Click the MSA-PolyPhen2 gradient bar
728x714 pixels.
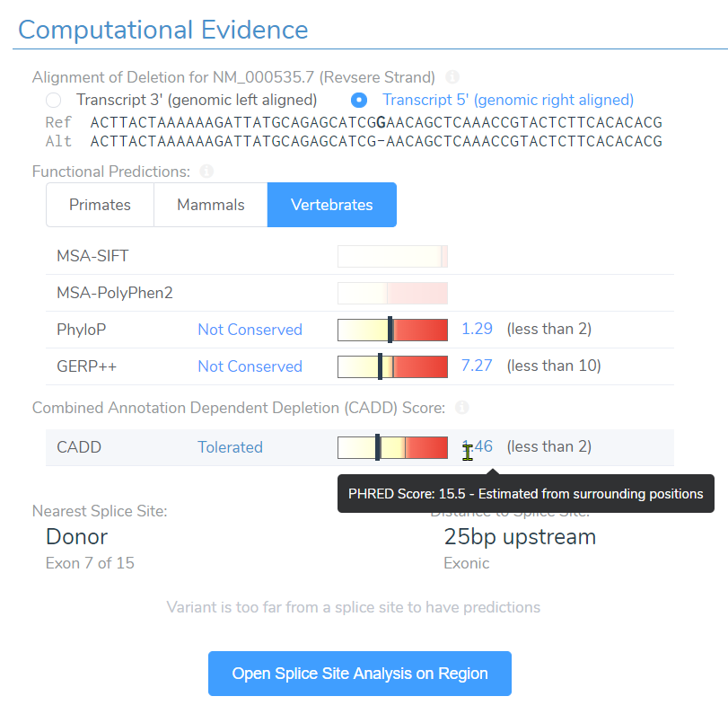click(392, 293)
